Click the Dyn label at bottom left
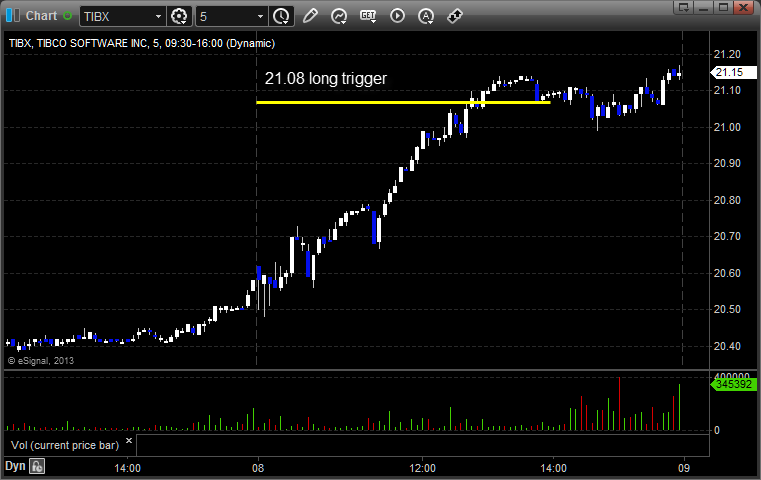The image size is (761, 480). pos(15,466)
